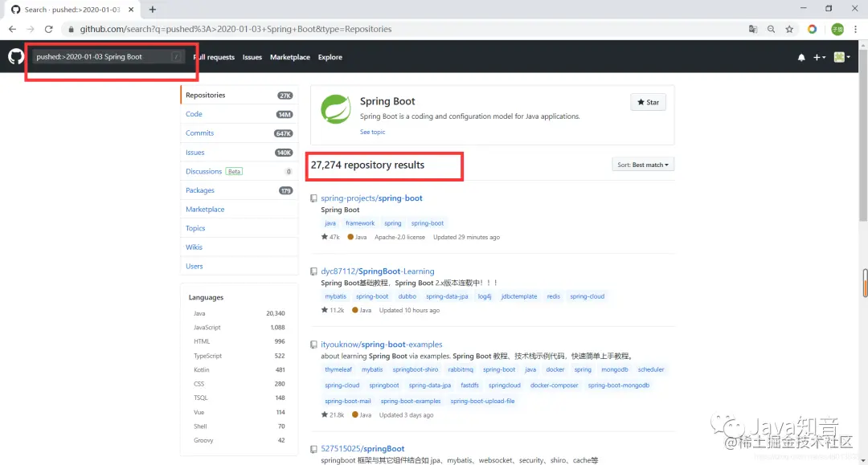The height and width of the screenshot is (465, 868).
Task: Filter results by JavaScript language
Action: point(240,328)
